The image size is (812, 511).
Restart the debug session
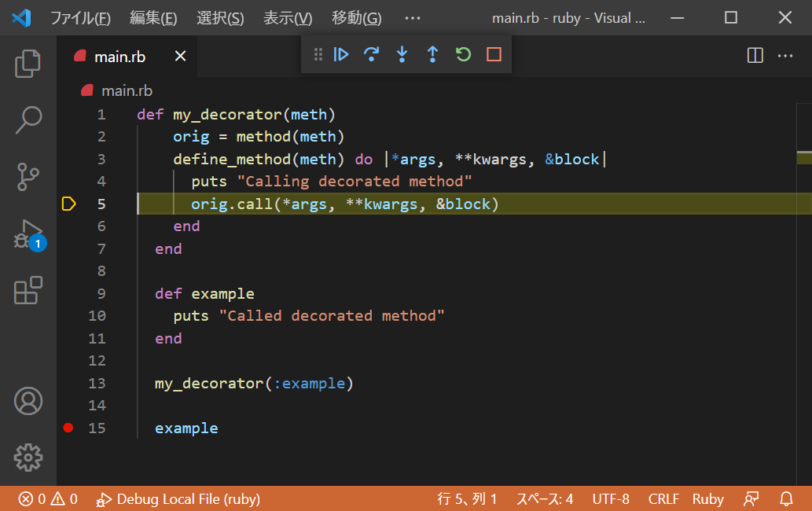point(463,54)
